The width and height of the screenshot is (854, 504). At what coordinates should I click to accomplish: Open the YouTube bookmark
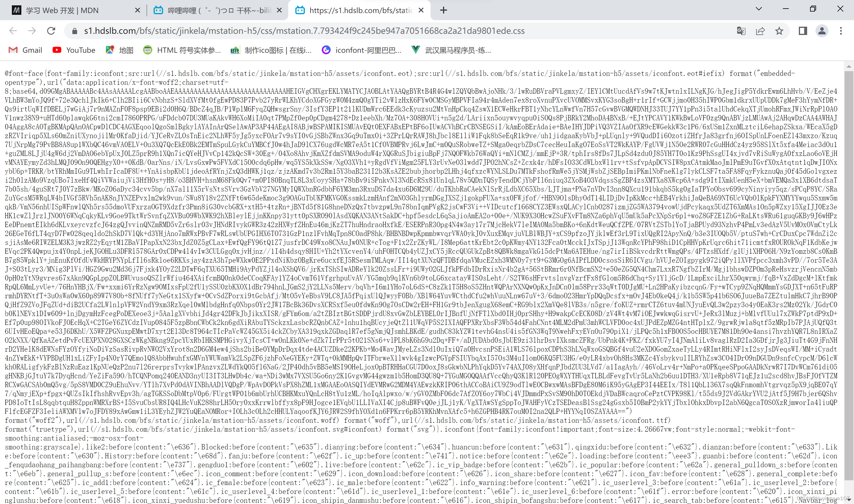(x=74, y=50)
